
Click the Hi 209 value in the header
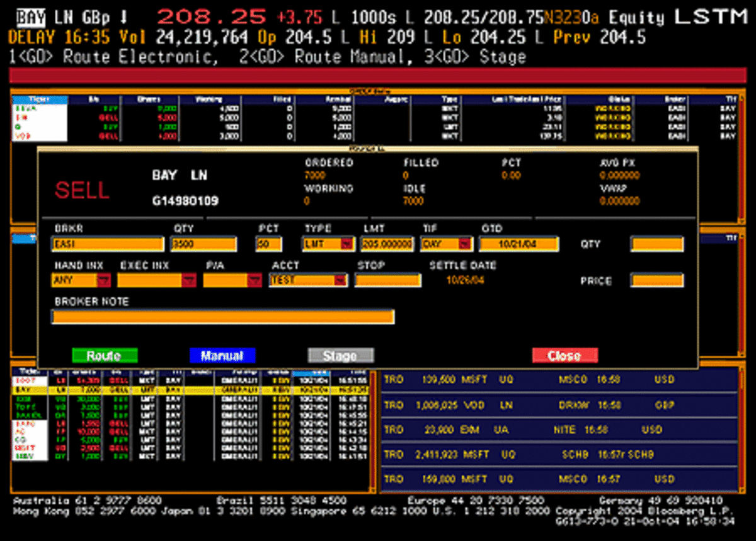[x=389, y=38]
